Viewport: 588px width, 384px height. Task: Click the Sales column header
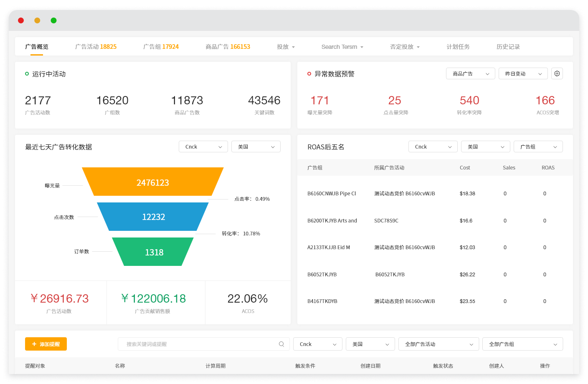509,167
